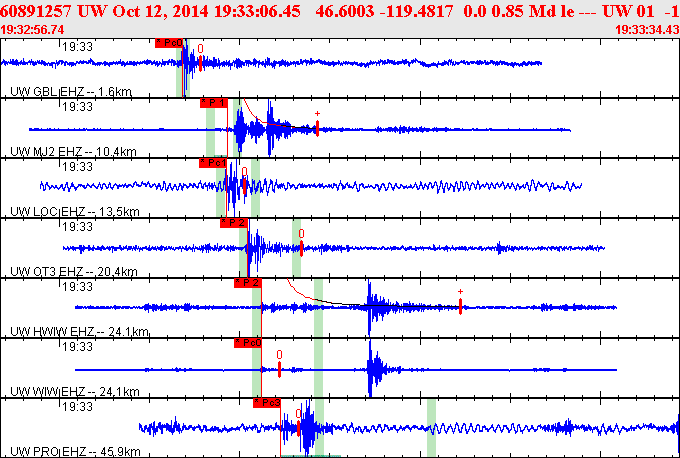The height and width of the screenshot is (458, 680).
Task: Click the start time '19:32:56.74'
Action: [x=33, y=29]
